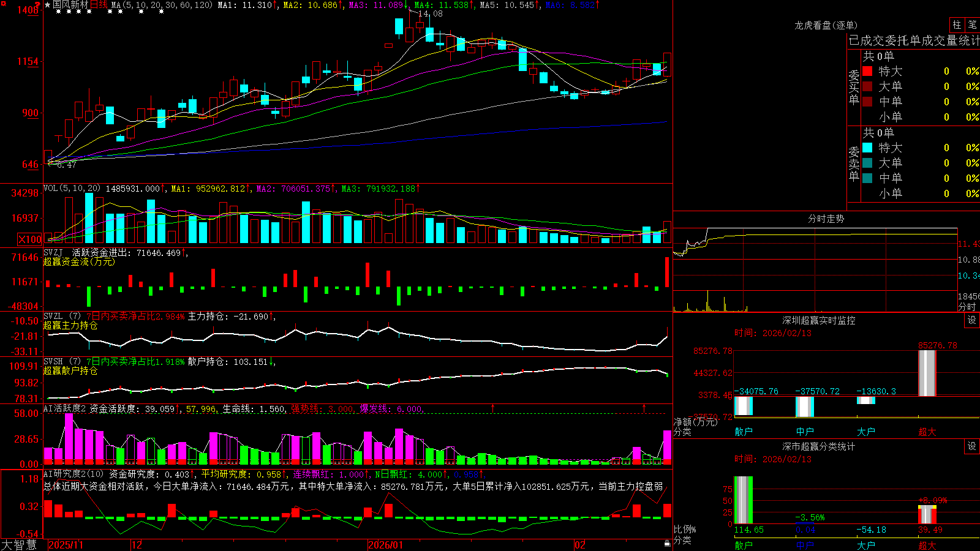
Task: Click the X100 volume scale box
Action: point(29,239)
